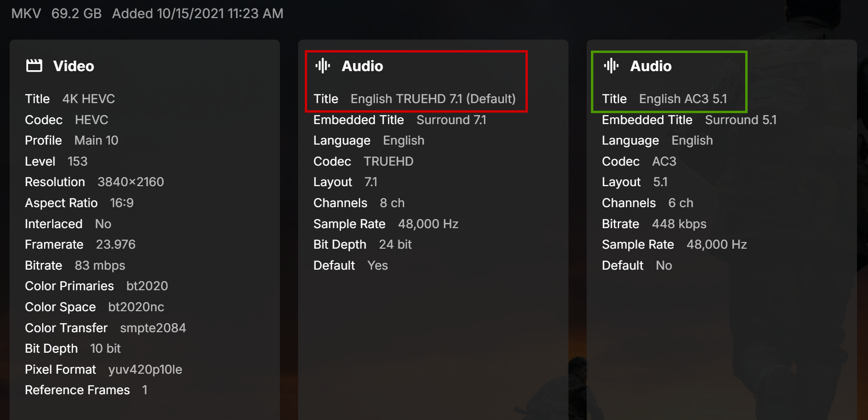
Task: Select the 24 bit audio bit depth
Action: (x=395, y=244)
